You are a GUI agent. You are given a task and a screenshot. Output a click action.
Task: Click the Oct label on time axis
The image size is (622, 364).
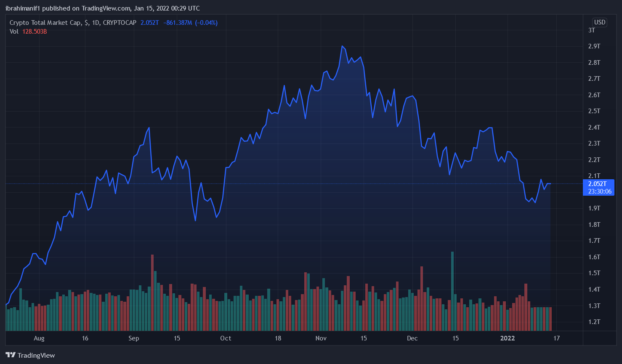point(226,338)
